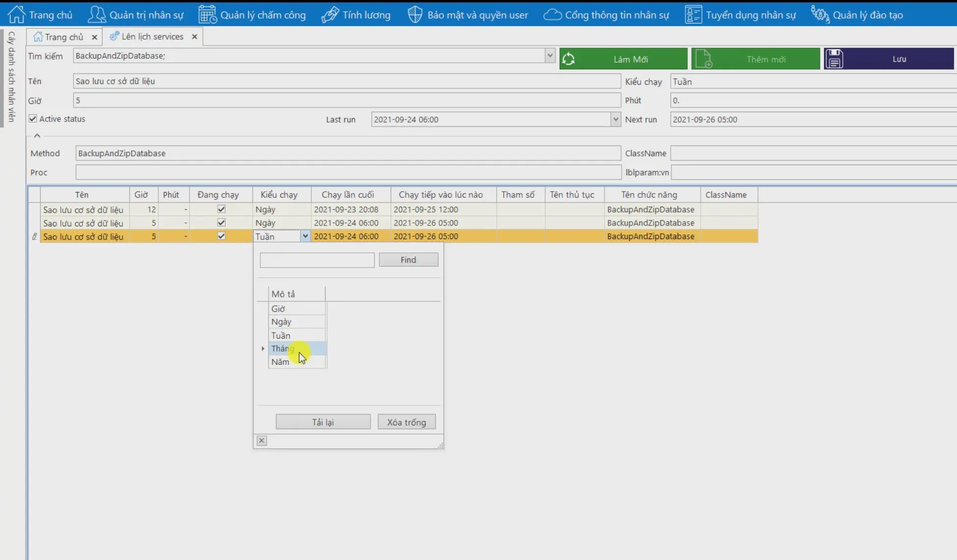Click the Tính lương payroll icon
Viewport: 957px width, 560px height.
point(330,14)
